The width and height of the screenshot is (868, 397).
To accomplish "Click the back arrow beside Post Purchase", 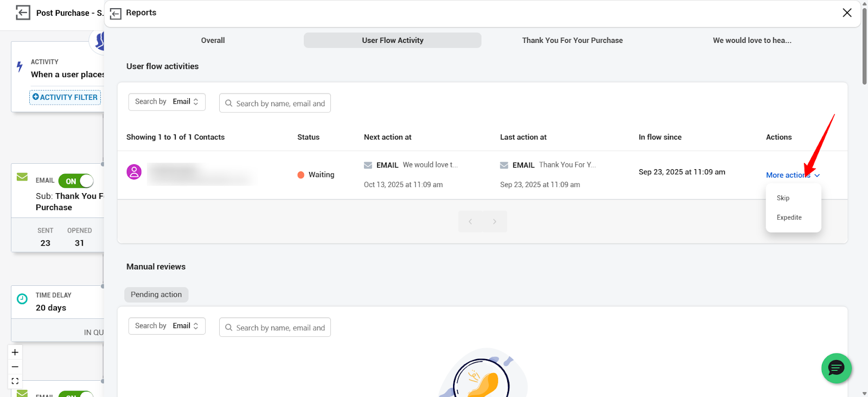I will click(23, 12).
